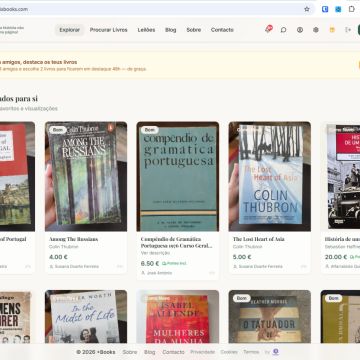Open the O Tatuador book cover
The width and height of the screenshot is (360, 360).
(x=270, y=317)
